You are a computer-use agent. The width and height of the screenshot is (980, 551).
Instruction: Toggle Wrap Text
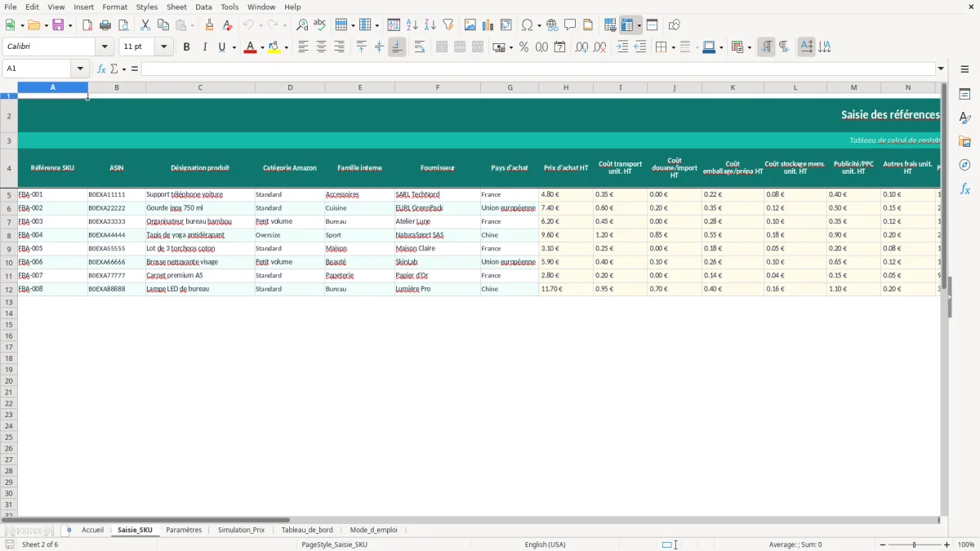click(x=420, y=47)
